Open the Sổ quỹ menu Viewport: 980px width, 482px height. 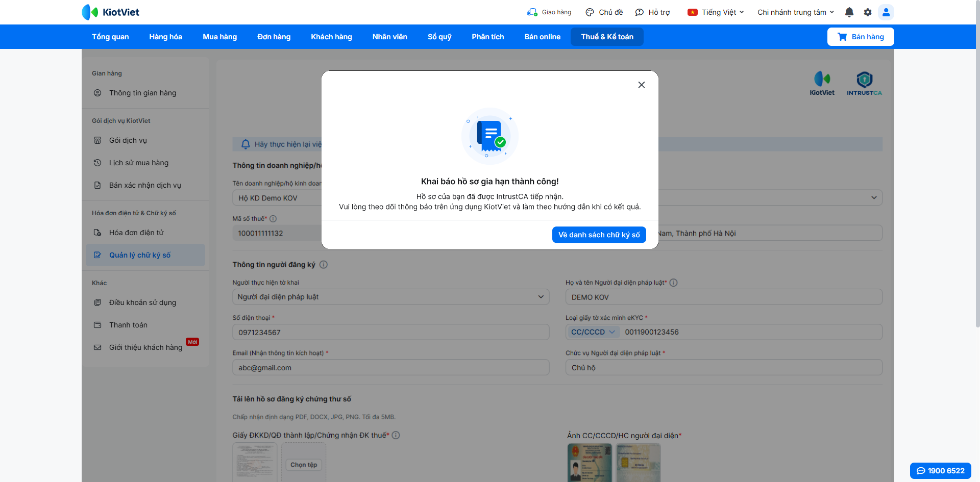(x=439, y=37)
